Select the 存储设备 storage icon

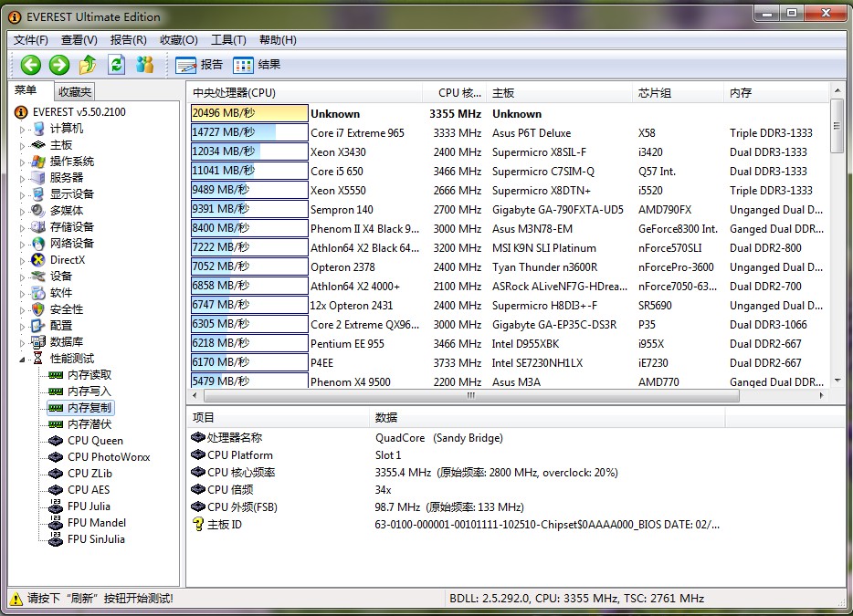coord(38,226)
